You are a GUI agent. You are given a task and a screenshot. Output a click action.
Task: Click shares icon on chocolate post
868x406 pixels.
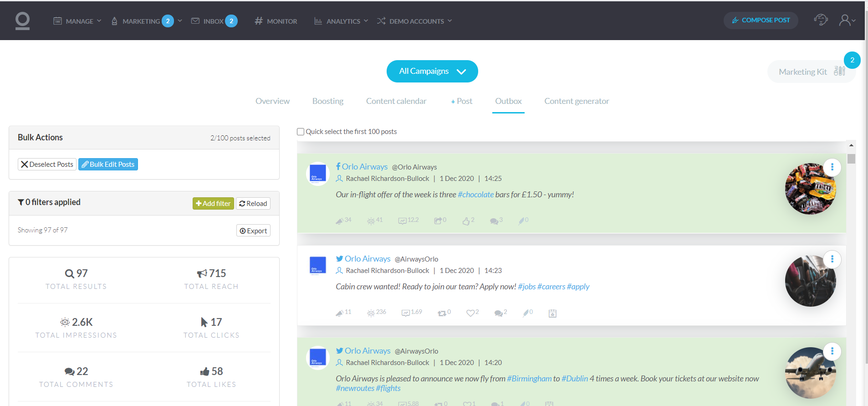(438, 221)
